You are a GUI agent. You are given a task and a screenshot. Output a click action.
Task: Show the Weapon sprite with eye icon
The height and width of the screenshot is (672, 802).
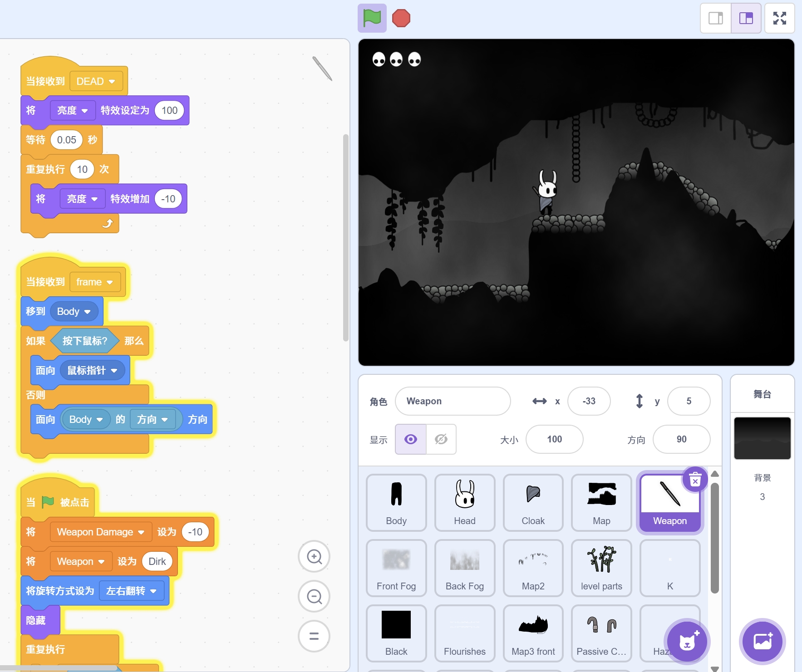411,439
